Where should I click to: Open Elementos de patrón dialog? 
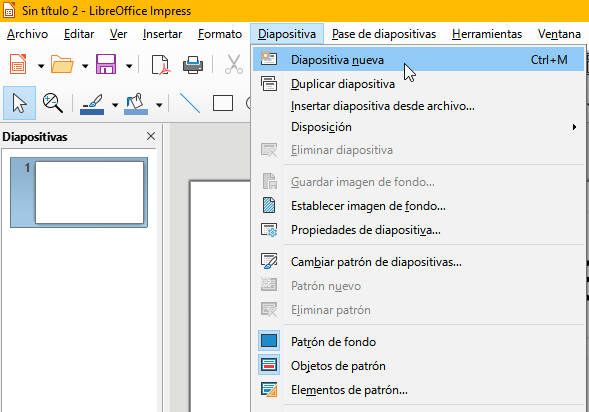tap(418, 390)
